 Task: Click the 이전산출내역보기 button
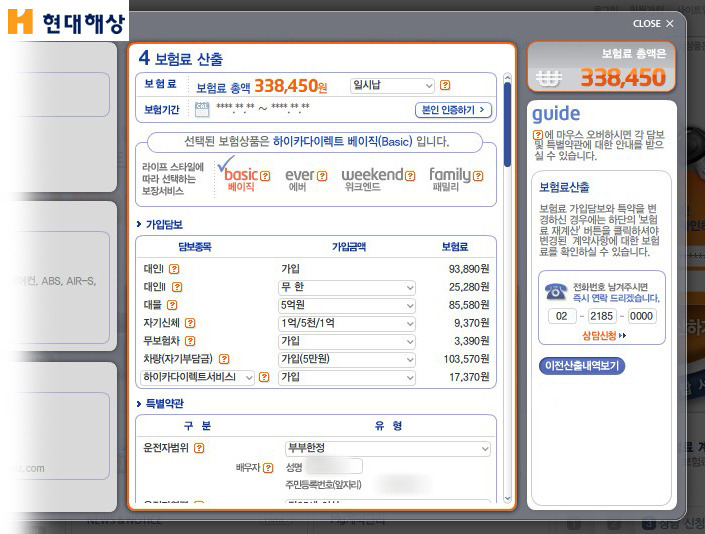(582, 365)
